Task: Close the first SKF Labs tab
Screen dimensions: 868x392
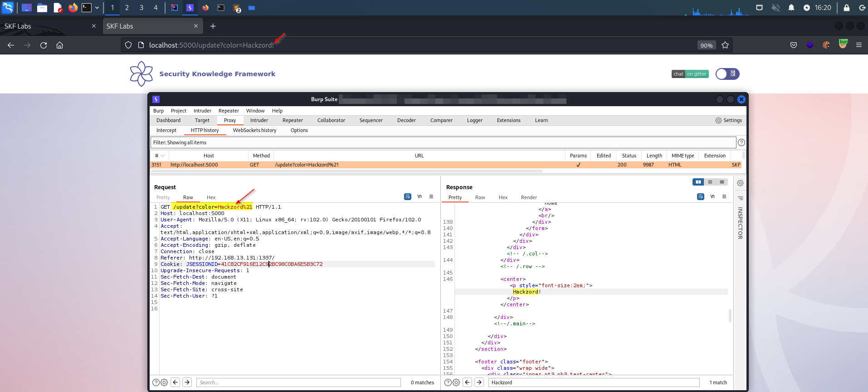Action: (x=94, y=26)
